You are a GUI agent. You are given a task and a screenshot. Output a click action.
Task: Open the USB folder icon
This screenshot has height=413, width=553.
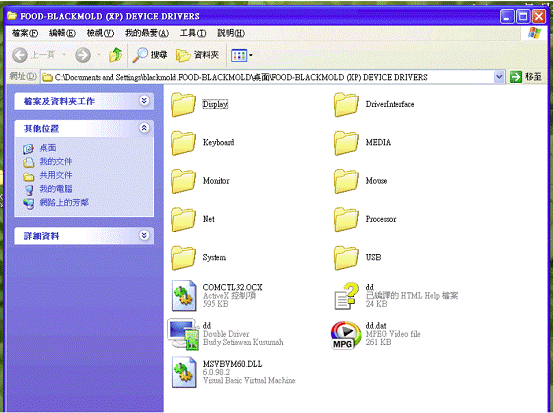point(346,258)
